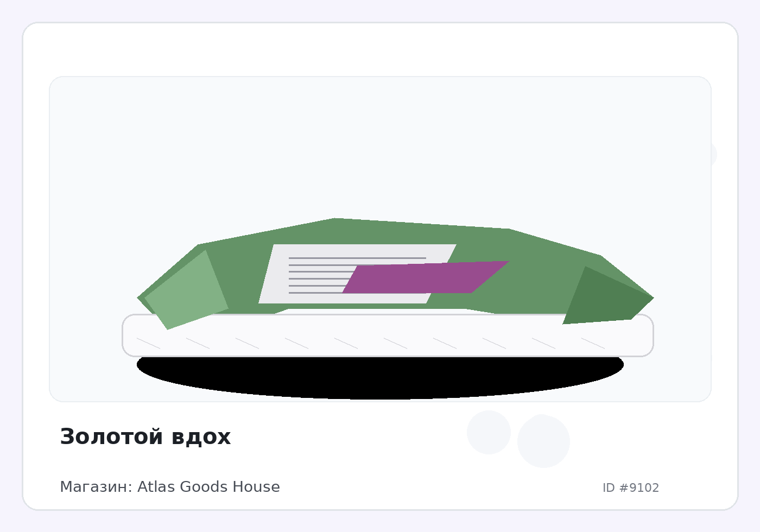Open the product title Золотой вдох
This screenshot has width=760, height=532.
[145, 437]
